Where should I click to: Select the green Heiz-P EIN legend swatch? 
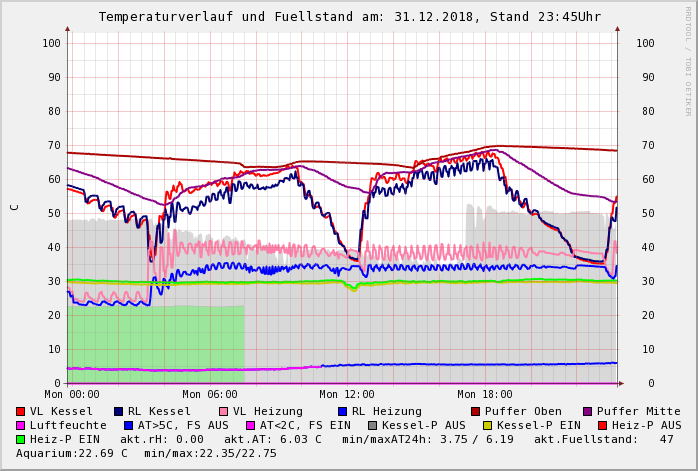point(21,439)
